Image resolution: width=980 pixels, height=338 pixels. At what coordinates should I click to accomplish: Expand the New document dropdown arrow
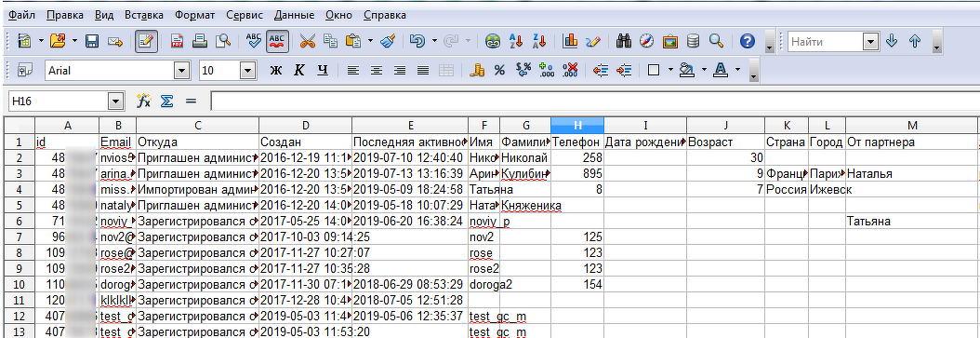41,41
